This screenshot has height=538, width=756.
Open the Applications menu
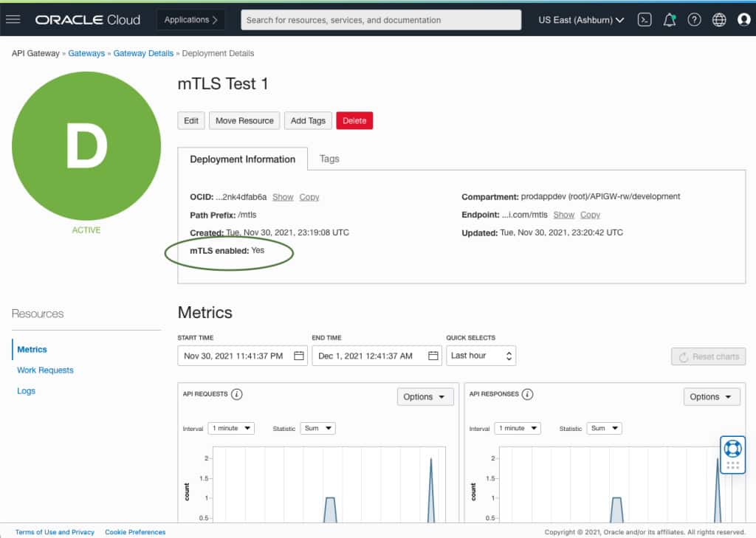point(190,20)
